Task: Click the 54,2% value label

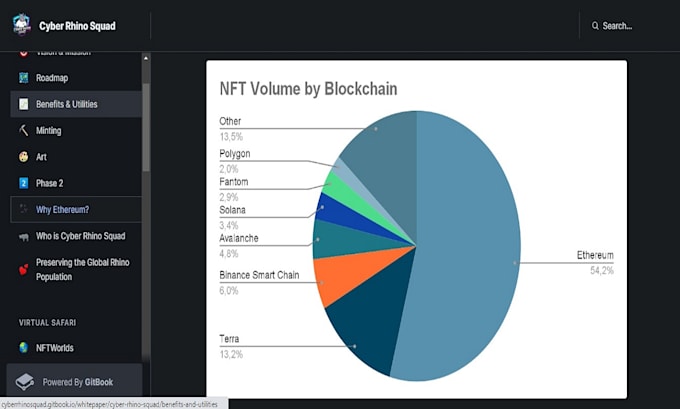Action: point(602,271)
